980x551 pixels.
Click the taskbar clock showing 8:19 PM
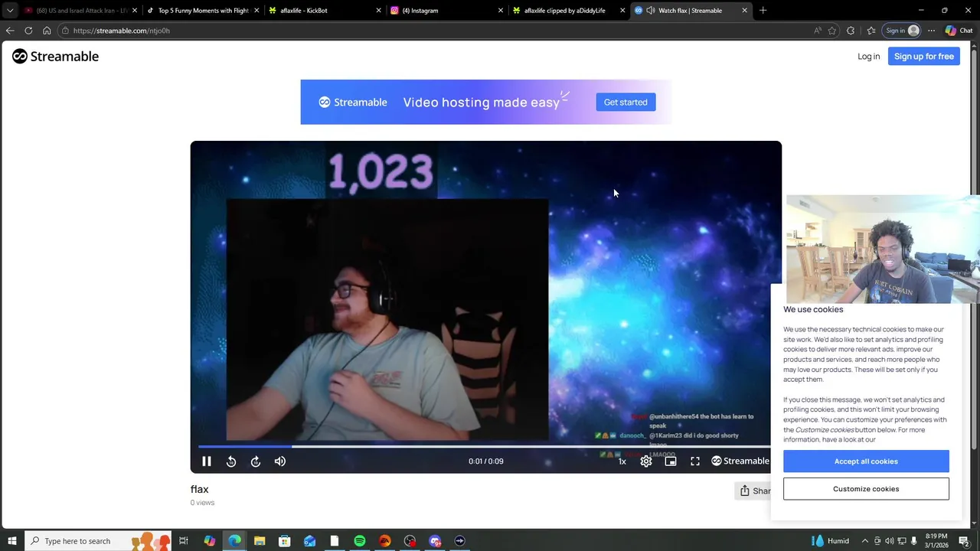point(936,541)
